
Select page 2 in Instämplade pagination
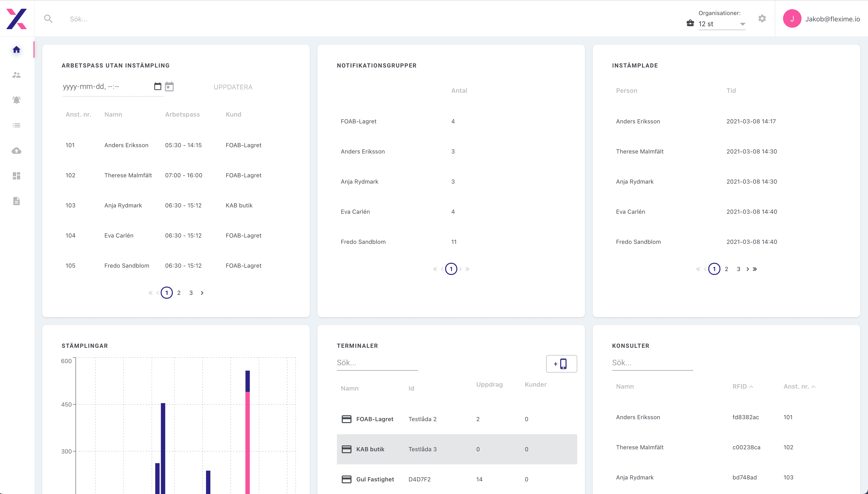(x=726, y=269)
